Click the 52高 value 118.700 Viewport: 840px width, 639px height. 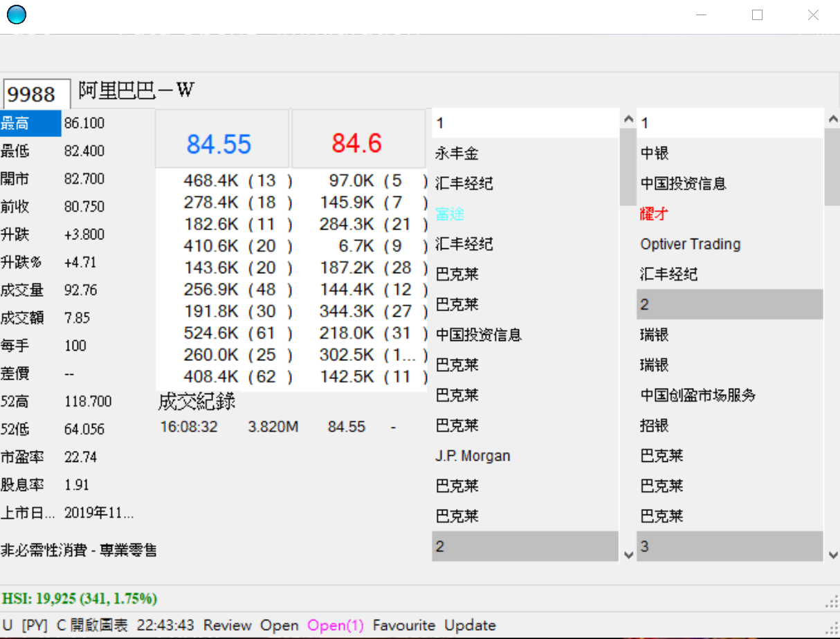click(88, 401)
